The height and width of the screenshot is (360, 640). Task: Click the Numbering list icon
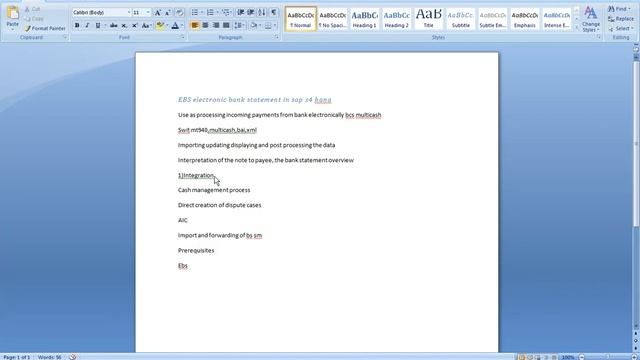pyautogui.click(x=210, y=13)
